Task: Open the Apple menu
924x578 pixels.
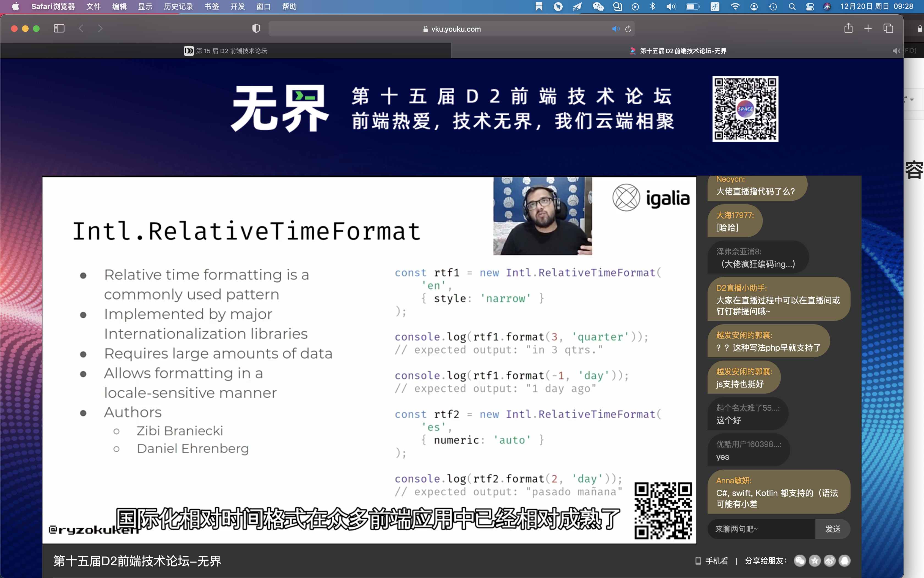Action: click(16, 7)
